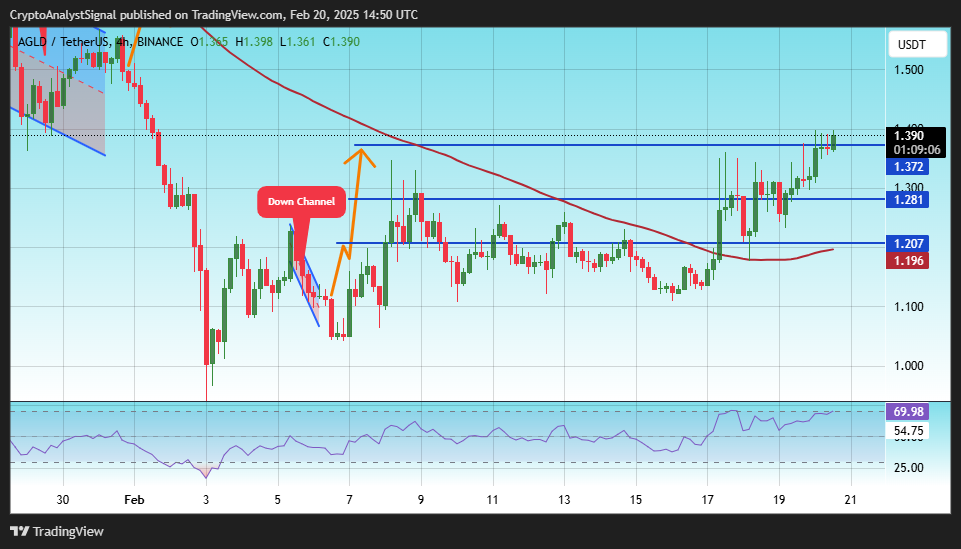This screenshot has height=549, width=961.
Task: Click the AGLD / TetherUS symbol title
Action: 64,42
